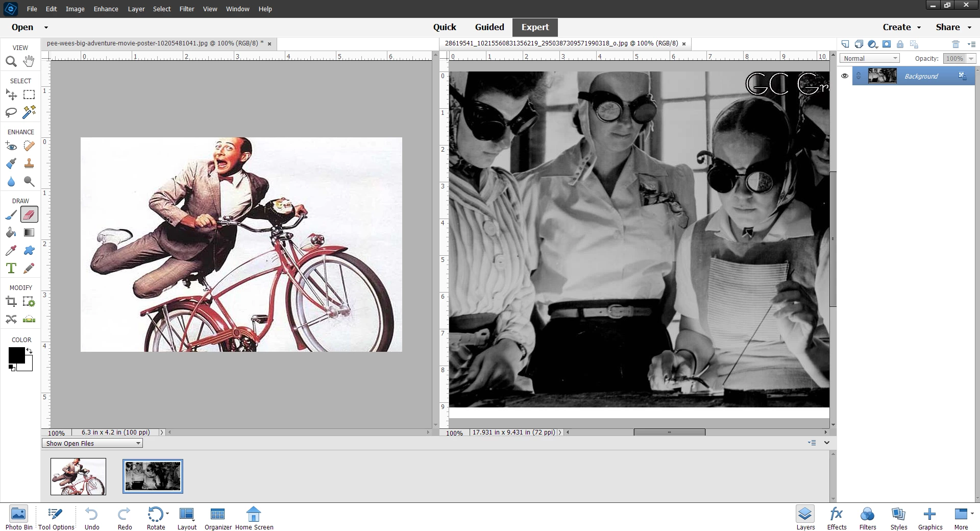Select the Lasso tool

click(x=11, y=112)
